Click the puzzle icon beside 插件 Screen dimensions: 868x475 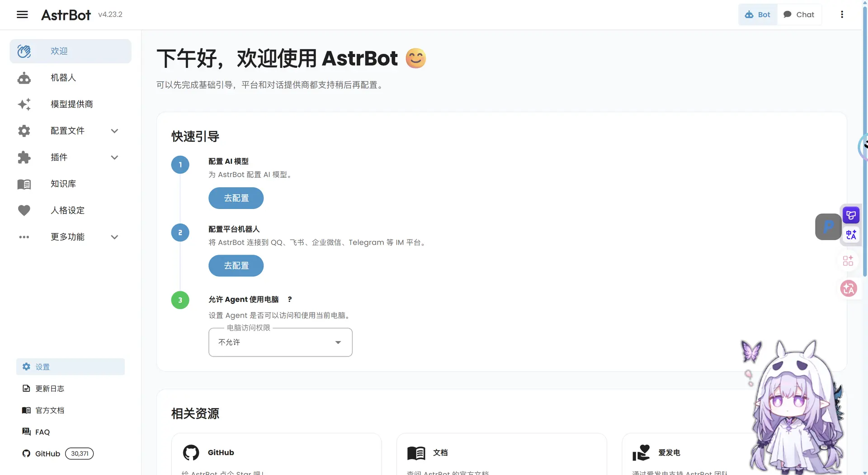tap(24, 157)
